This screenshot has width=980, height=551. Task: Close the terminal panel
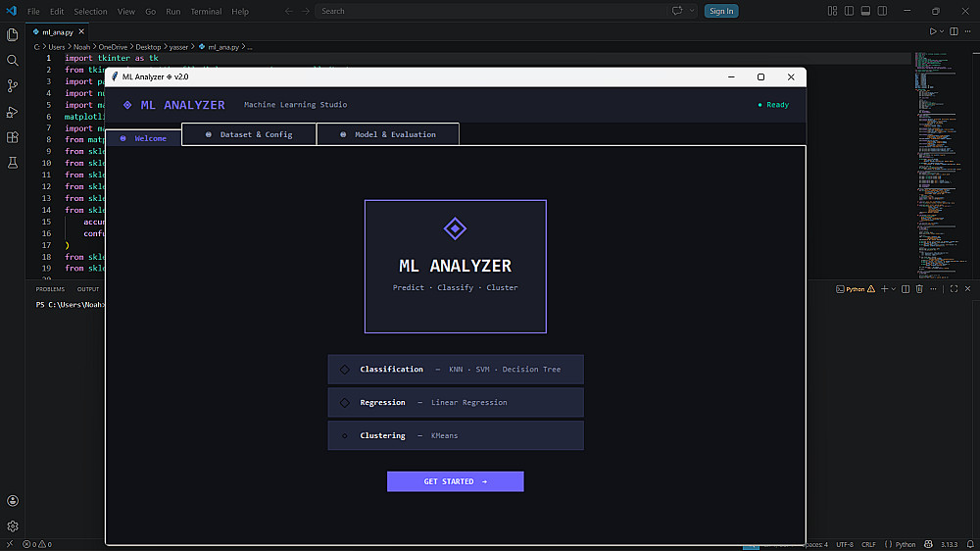coord(967,289)
